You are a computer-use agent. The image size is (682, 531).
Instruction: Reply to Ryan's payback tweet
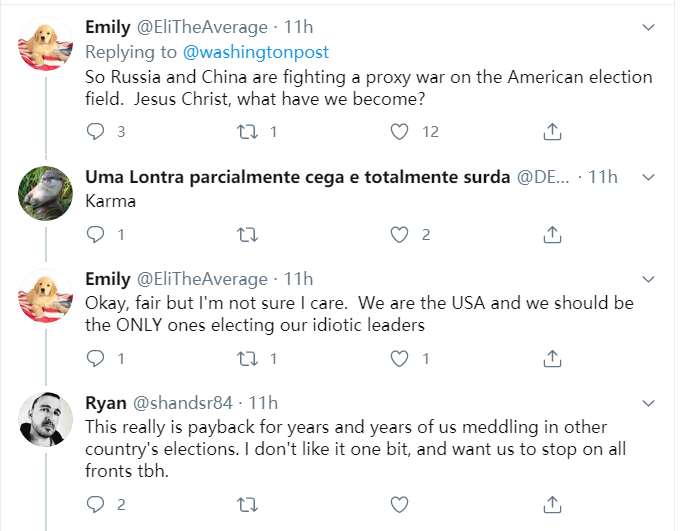pyautogui.click(x=96, y=503)
